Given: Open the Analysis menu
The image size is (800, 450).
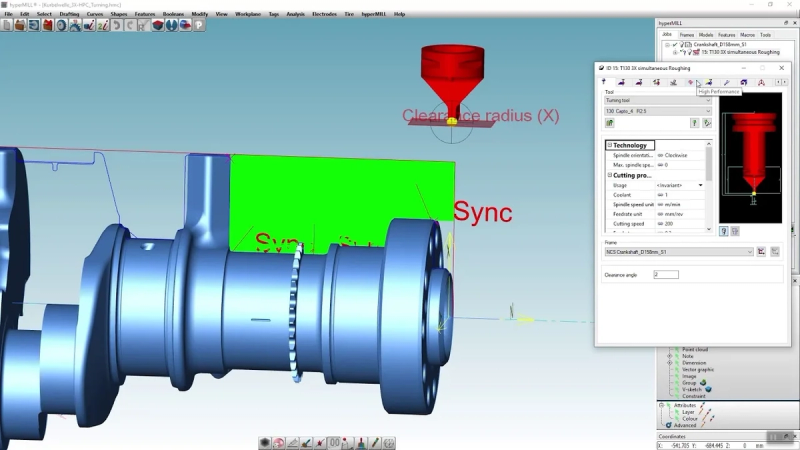Looking at the screenshot, I should (x=295, y=14).
